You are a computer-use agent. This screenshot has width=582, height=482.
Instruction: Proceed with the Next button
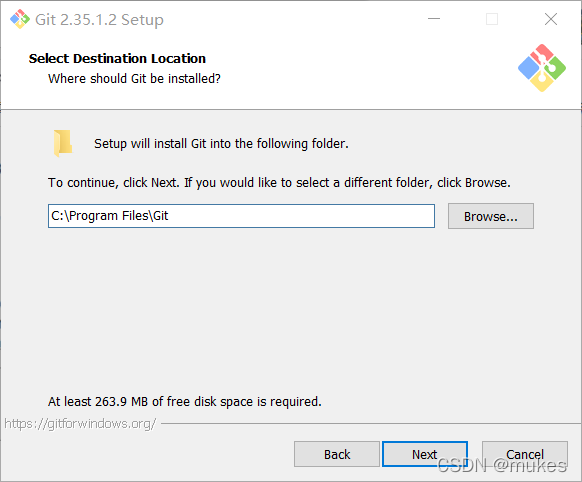coord(425,454)
